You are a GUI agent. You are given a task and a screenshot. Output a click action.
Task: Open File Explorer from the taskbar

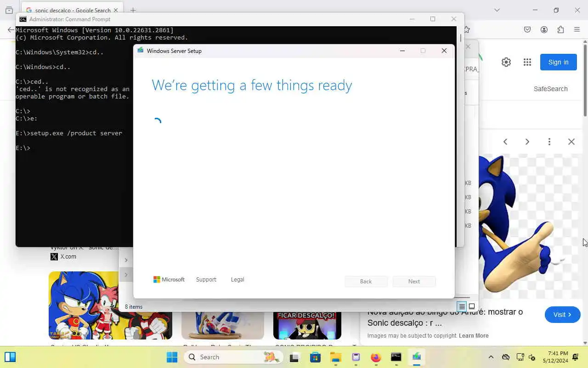[335, 357]
